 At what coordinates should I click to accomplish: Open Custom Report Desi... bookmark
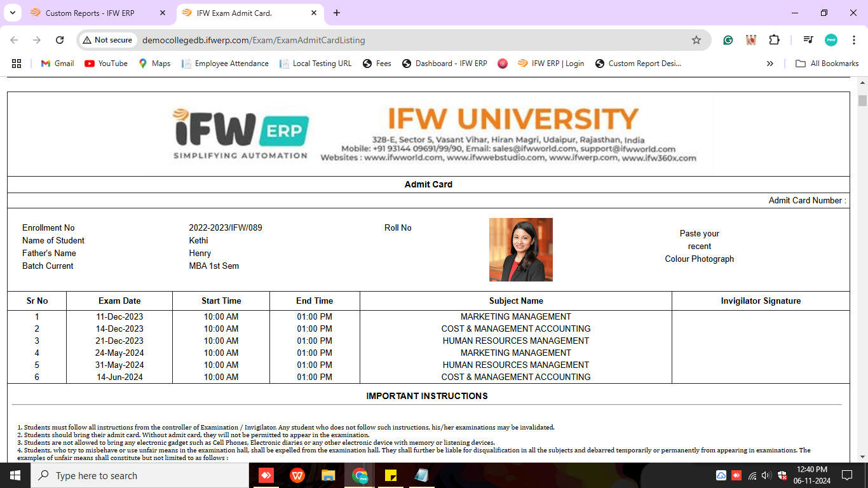pos(638,64)
